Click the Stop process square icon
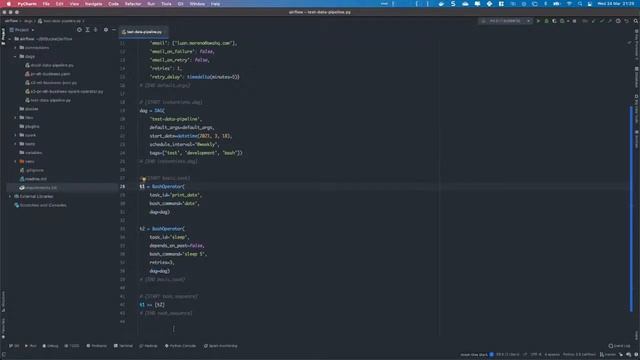This screenshot has height=360, width=640. [x=574, y=21]
